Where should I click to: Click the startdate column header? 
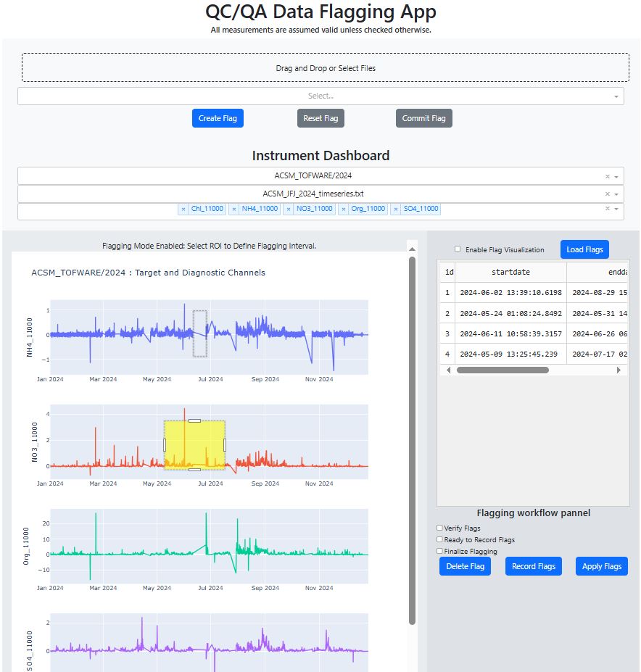click(510, 272)
